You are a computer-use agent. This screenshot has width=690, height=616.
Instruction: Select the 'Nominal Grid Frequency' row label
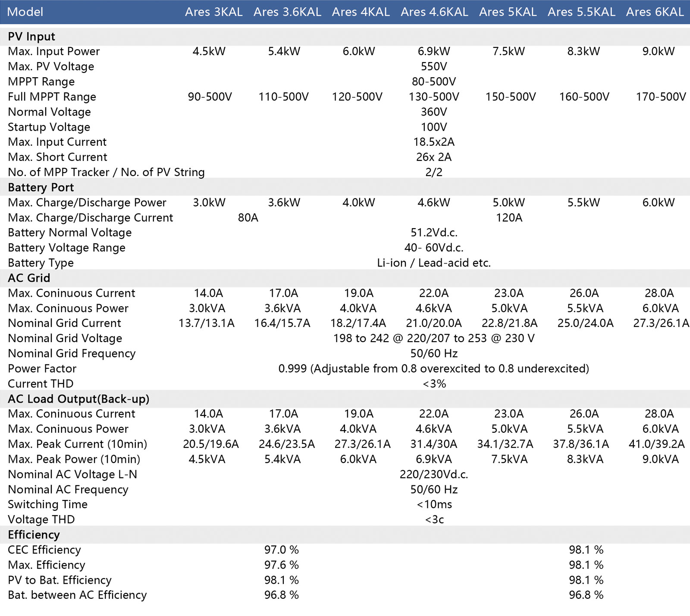click(72, 353)
